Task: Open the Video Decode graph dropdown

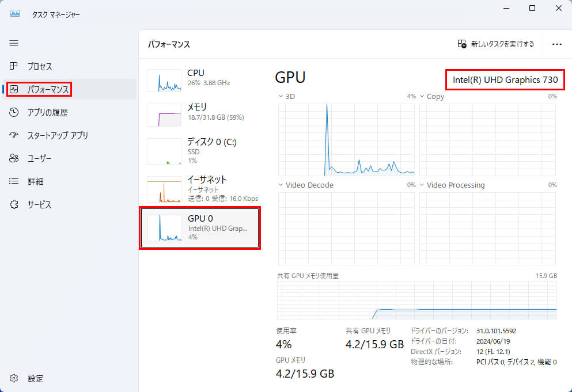Action: tap(281, 185)
